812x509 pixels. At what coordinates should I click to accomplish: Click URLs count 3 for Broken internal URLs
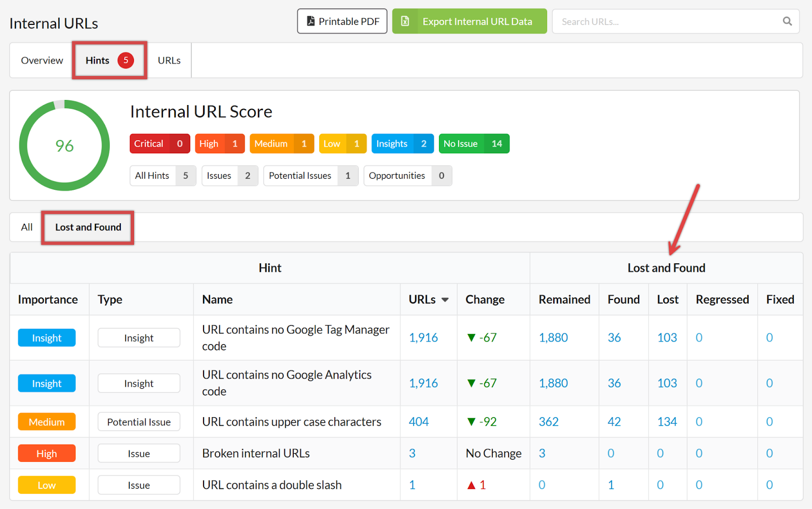coord(412,453)
